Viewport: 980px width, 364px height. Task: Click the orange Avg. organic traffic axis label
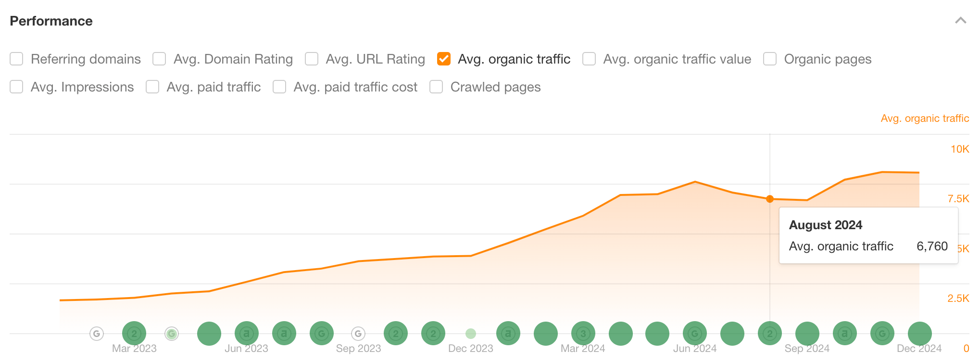(x=927, y=118)
